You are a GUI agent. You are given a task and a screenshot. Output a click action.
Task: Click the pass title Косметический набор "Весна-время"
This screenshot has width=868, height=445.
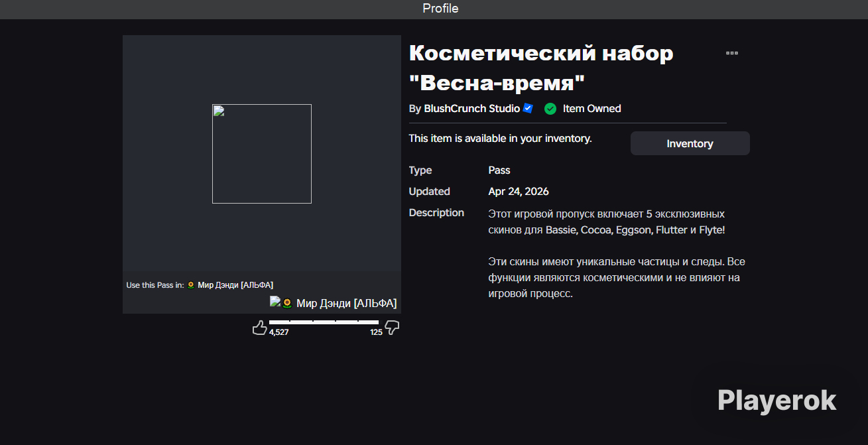[541, 68]
